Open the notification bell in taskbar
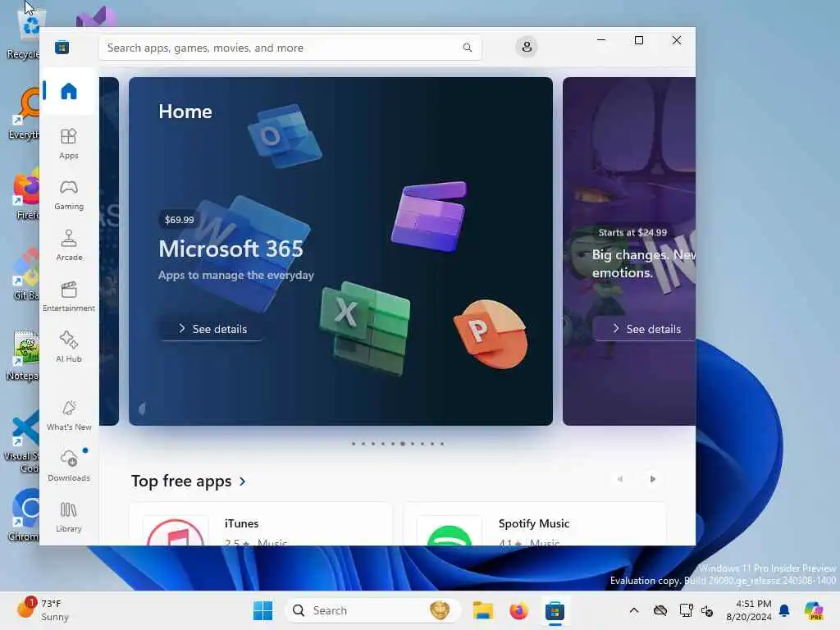Screen dimensions: 840x630 point(784,610)
